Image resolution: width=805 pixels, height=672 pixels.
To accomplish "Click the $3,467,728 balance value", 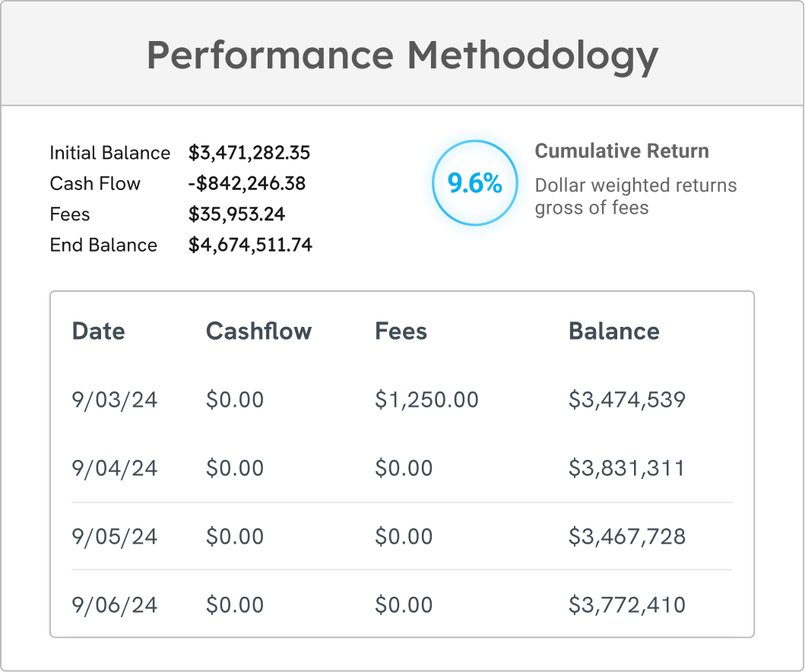I will 626,537.
